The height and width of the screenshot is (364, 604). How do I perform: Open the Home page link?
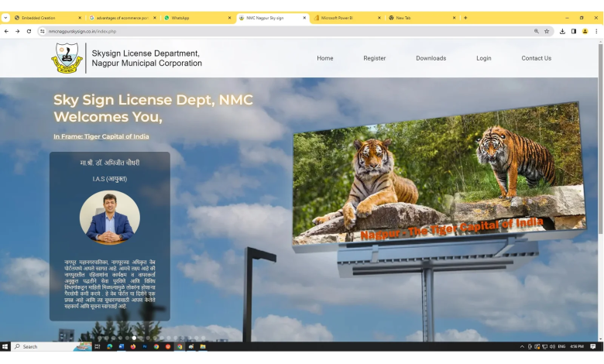[325, 58]
